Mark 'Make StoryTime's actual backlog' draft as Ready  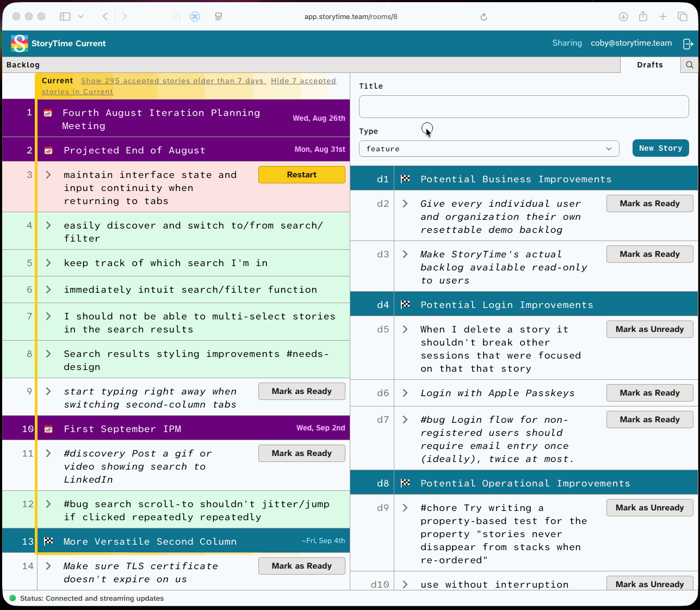click(650, 254)
